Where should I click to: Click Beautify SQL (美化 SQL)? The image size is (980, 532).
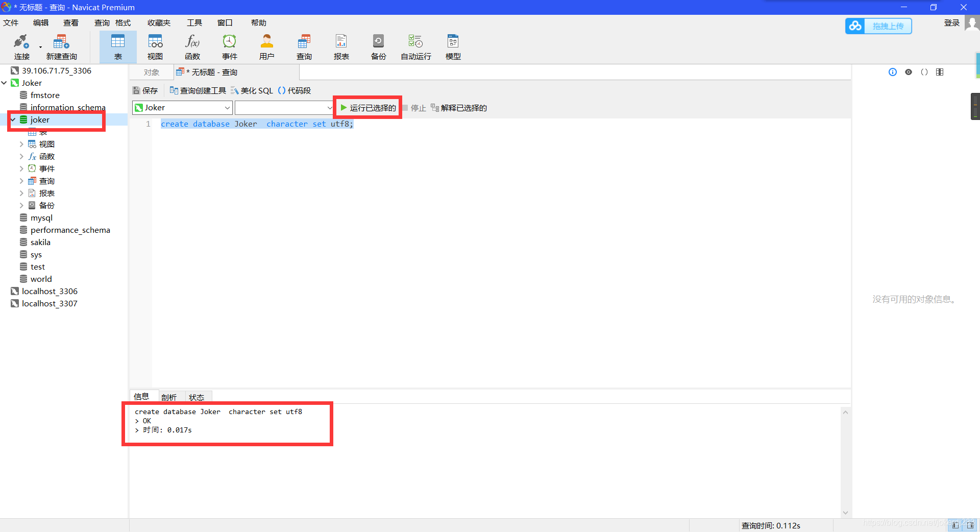pos(252,91)
